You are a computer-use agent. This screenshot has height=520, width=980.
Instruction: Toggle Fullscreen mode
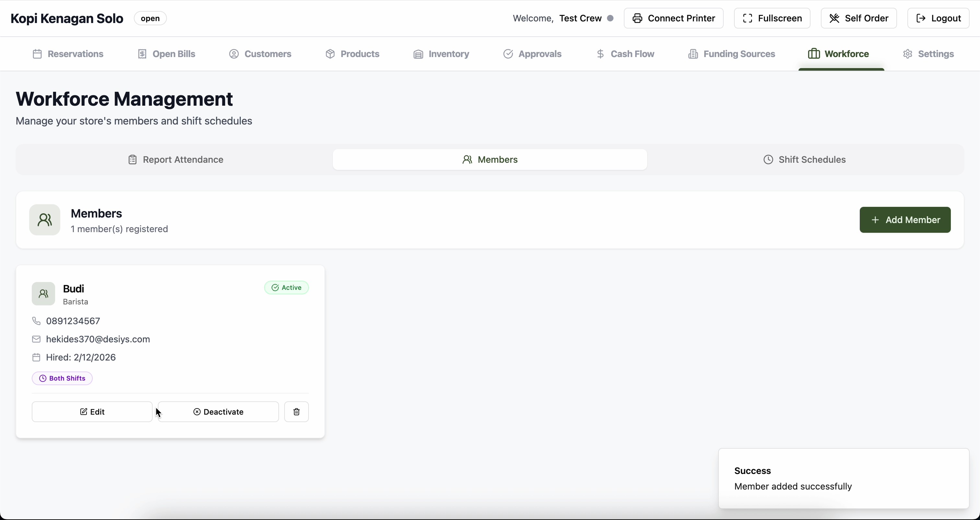click(x=772, y=18)
